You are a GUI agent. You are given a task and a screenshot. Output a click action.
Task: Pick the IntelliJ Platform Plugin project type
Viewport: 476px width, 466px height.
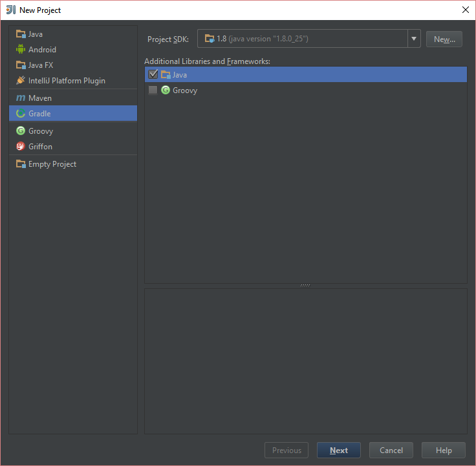tap(73, 80)
